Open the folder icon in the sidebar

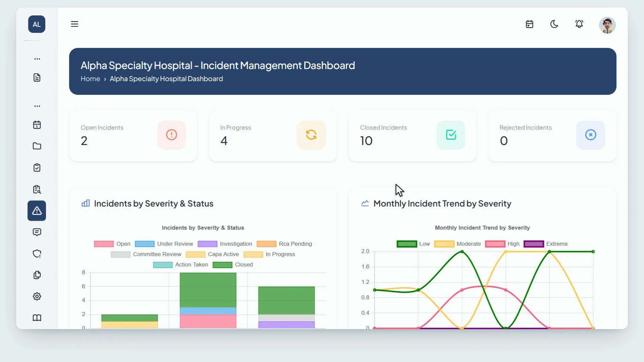[37, 146]
